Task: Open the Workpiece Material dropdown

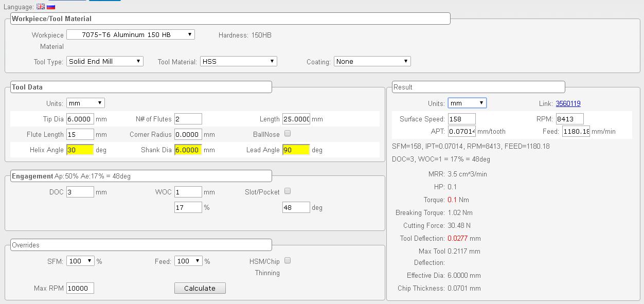Action: pyautogui.click(x=130, y=34)
